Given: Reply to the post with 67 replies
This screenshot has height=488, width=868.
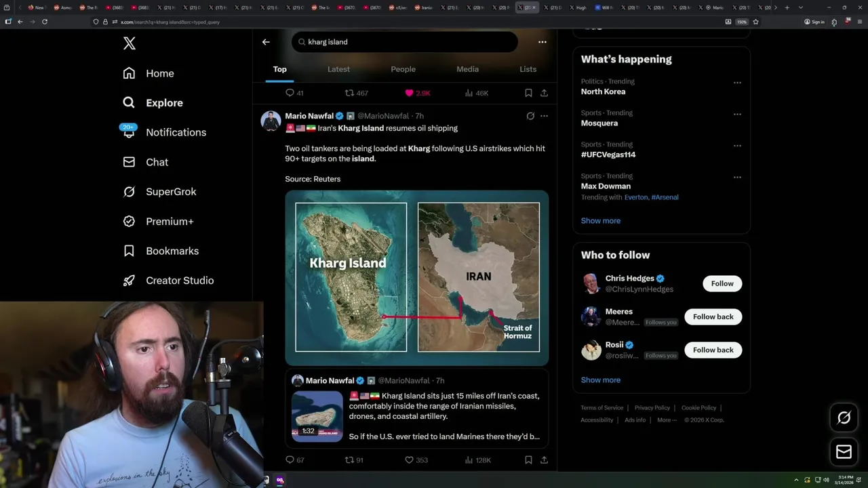Looking at the screenshot, I should 294,460.
